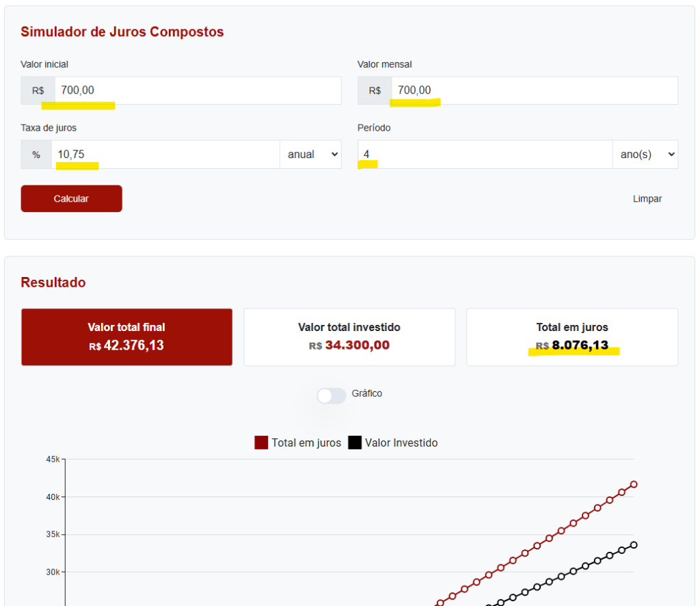Click the black Valor Investido legend swatch
The image size is (700, 606).
(355, 443)
